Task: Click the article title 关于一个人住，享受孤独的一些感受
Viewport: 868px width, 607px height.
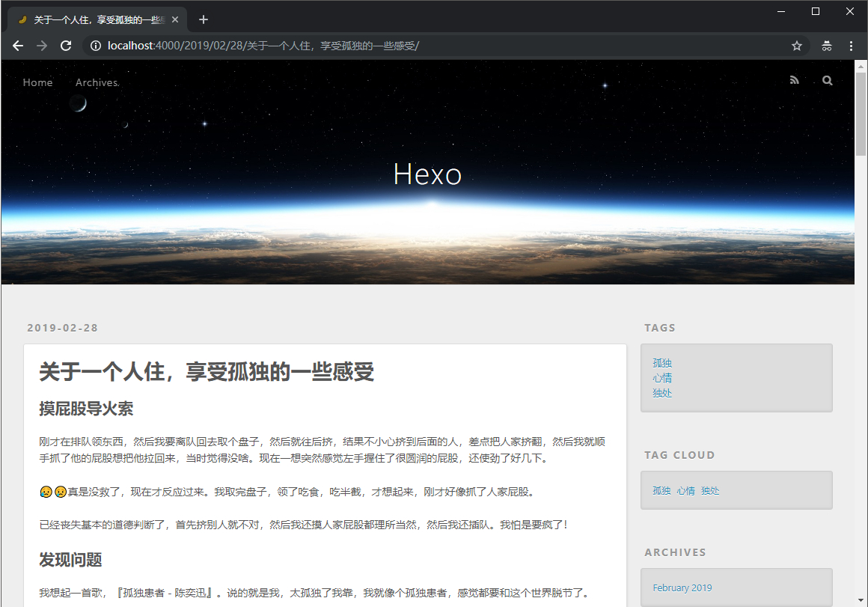Action: 207,371
